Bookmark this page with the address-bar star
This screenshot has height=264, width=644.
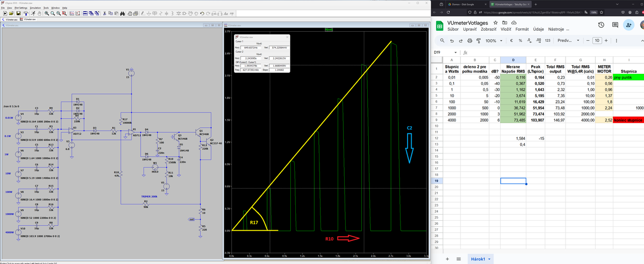[601, 12]
